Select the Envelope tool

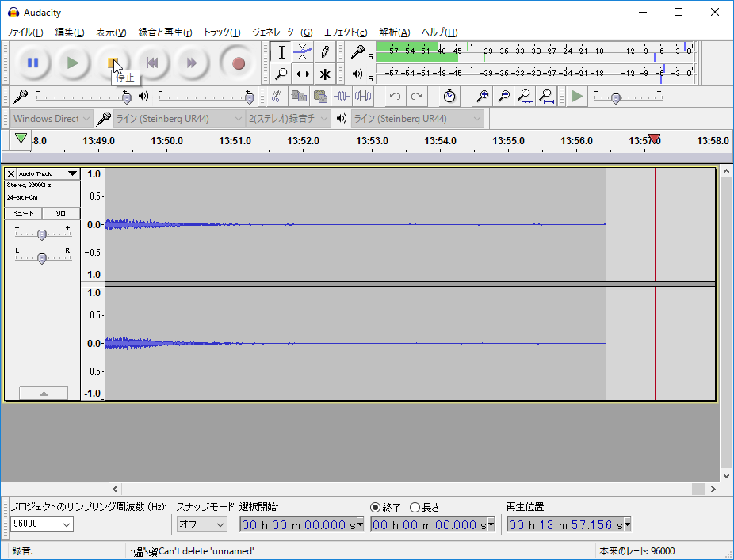click(x=303, y=52)
